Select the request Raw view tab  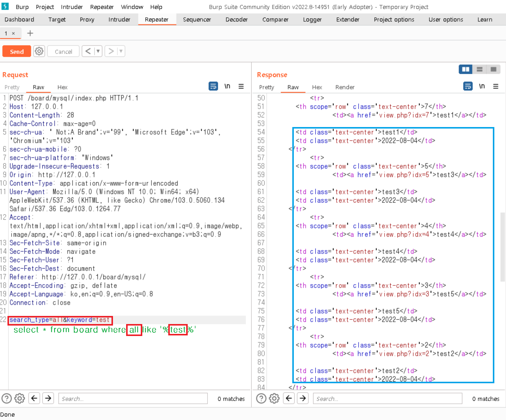[38, 87]
